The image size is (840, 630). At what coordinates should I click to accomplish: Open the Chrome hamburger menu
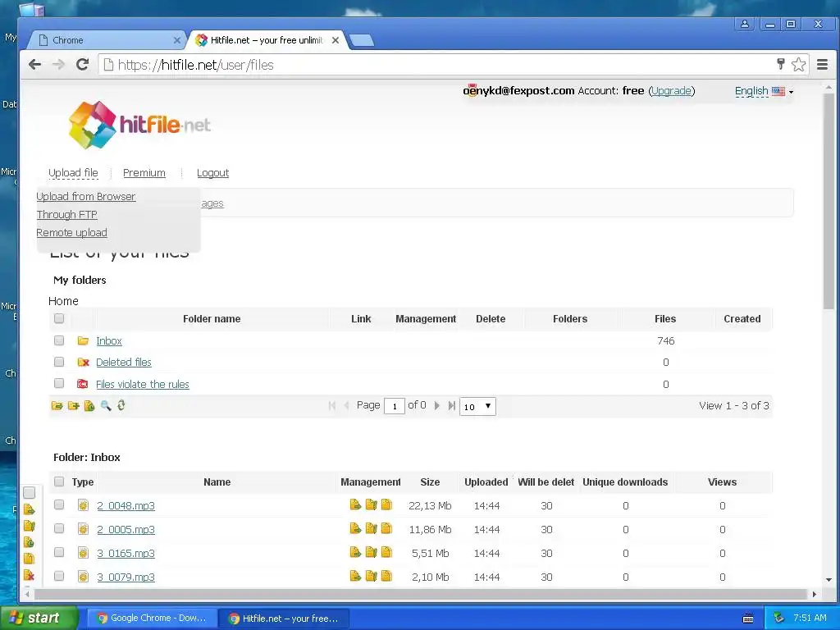822,65
